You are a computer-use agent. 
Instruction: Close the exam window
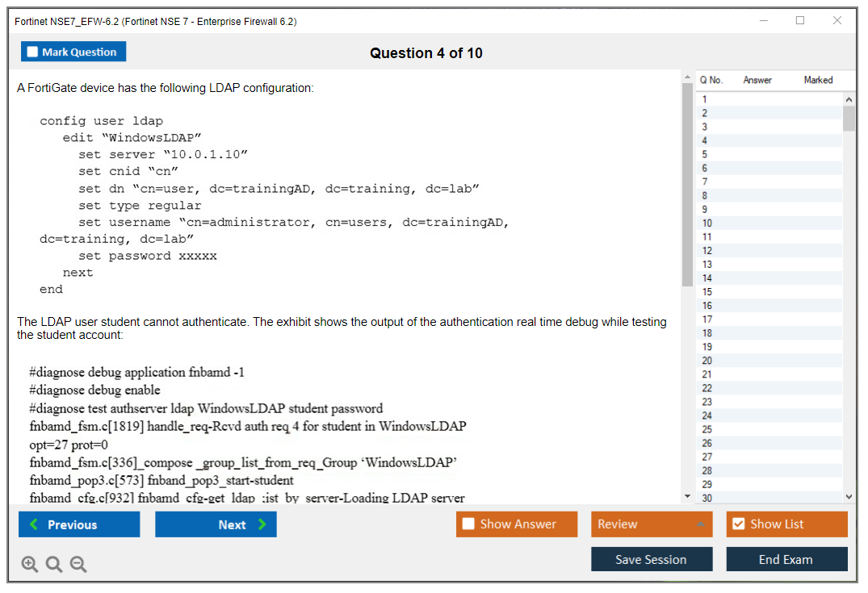837,21
